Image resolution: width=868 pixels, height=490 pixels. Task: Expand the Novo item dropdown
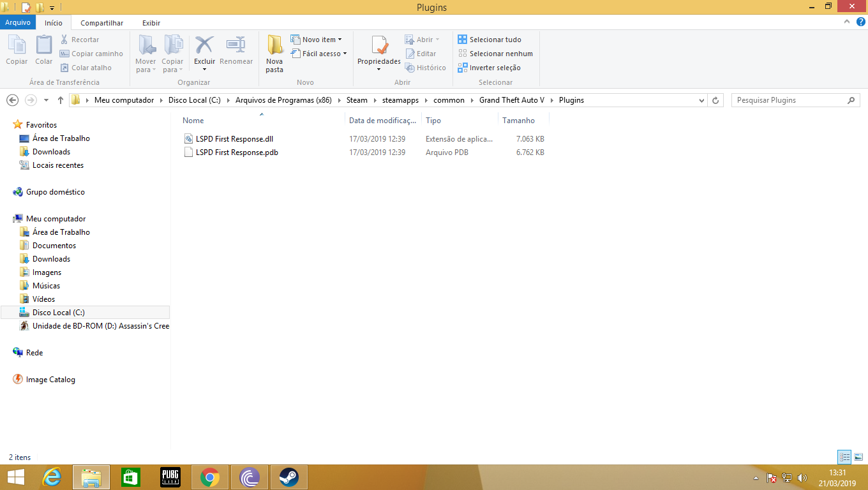coord(317,40)
